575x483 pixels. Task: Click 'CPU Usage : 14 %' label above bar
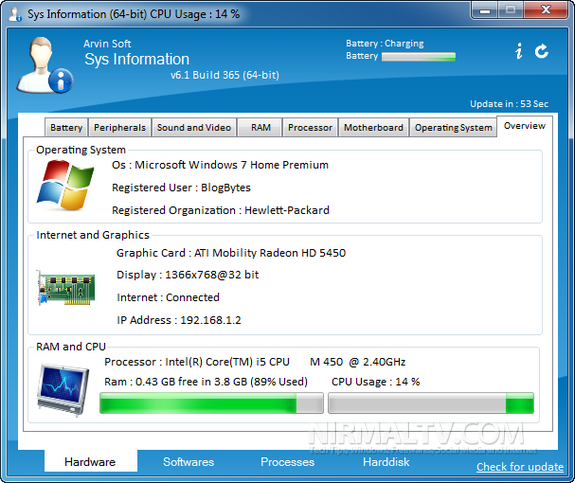click(376, 382)
